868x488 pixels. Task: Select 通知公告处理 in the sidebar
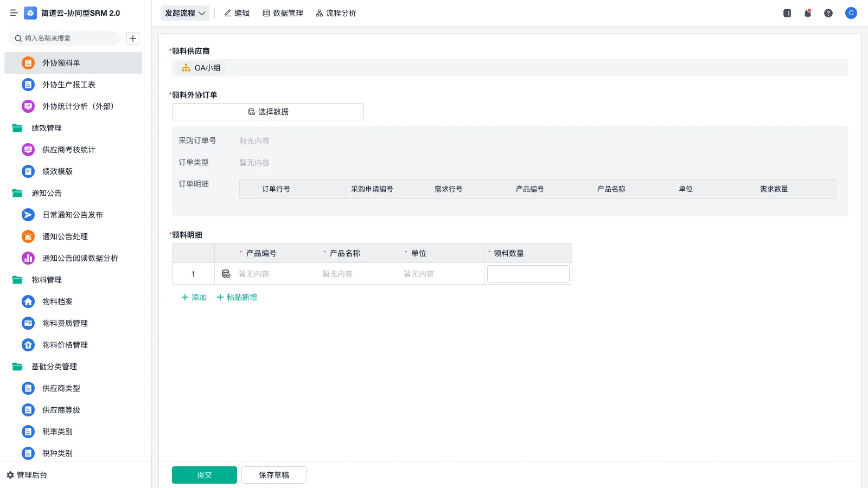73,236
